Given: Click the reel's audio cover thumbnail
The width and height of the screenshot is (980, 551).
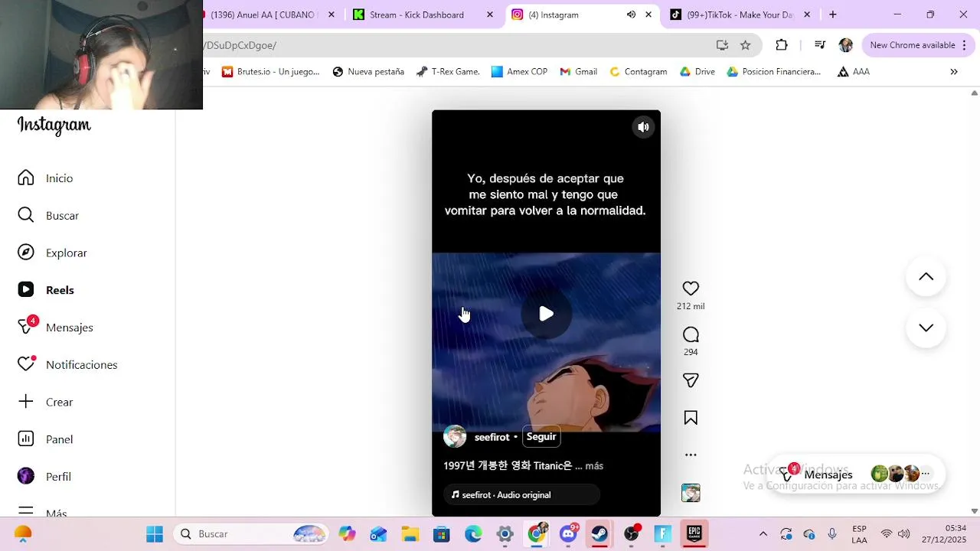Looking at the screenshot, I should [x=691, y=493].
